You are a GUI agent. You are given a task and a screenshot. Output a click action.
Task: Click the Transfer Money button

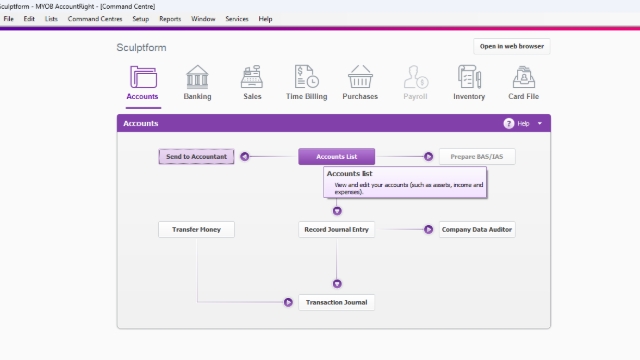point(196,229)
